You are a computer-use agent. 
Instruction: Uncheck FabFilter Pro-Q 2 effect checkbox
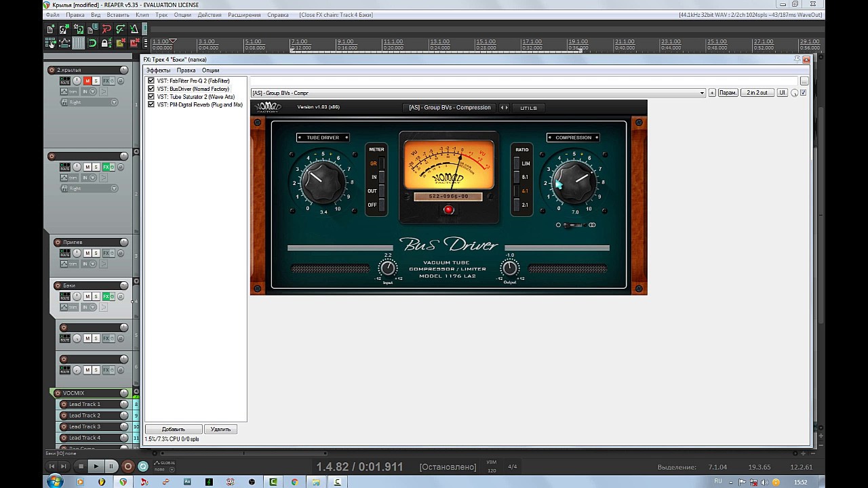[x=151, y=81]
